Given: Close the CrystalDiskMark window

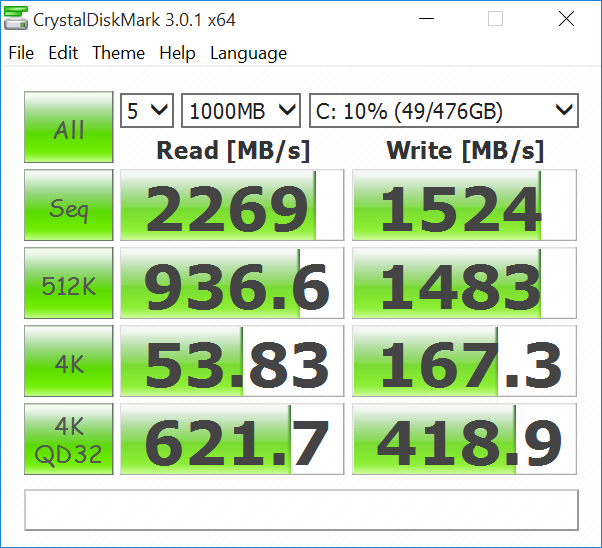Looking at the screenshot, I should 566,18.
